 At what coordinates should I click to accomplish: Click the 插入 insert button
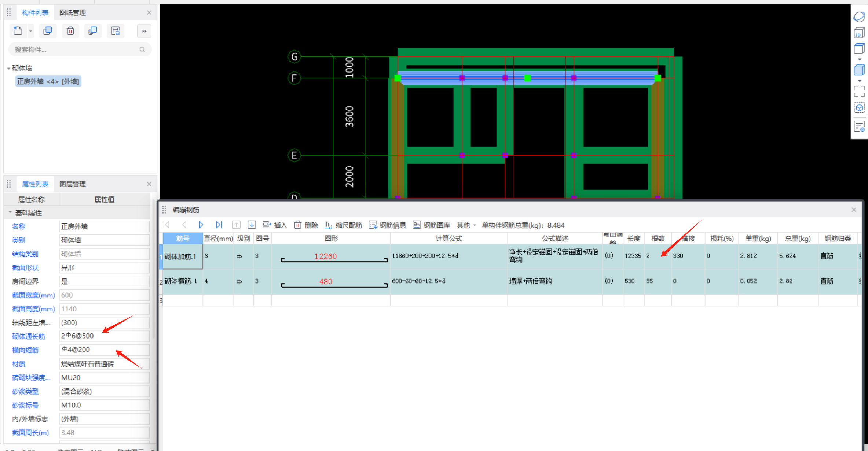pyautogui.click(x=275, y=225)
